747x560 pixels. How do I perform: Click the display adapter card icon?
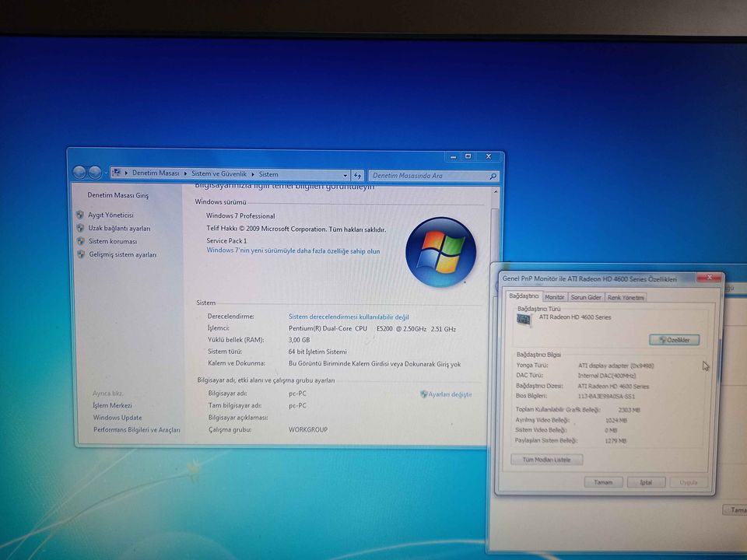pos(524,320)
